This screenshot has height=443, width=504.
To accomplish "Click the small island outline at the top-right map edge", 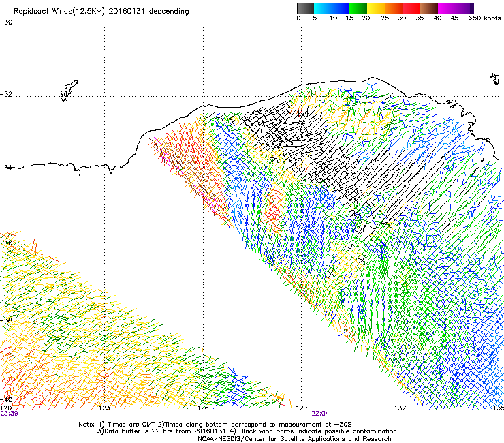I will pos(496,78).
